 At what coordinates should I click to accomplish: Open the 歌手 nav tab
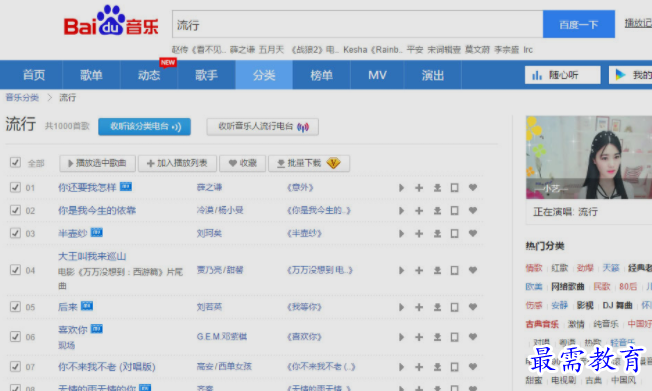(207, 75)
